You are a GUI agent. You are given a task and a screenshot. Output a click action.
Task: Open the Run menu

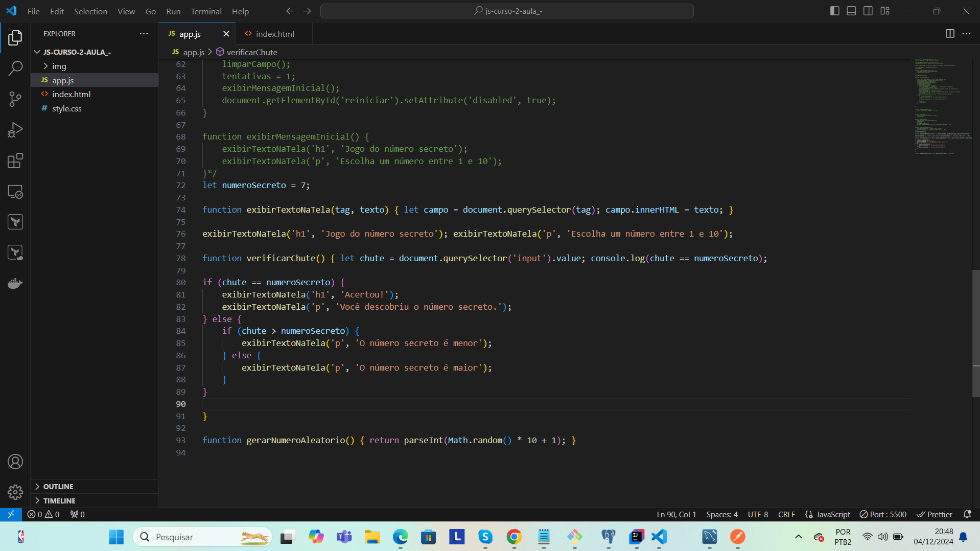tap(173, 11)
